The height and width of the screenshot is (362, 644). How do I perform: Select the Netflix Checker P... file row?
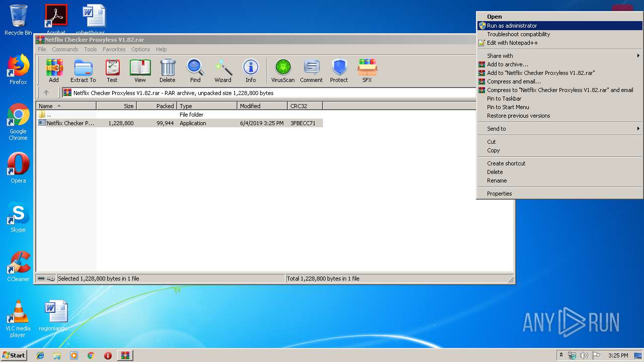180,123
